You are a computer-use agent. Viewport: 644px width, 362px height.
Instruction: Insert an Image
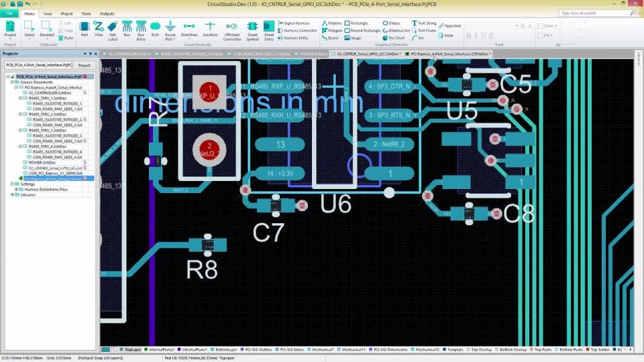point(353,38)
